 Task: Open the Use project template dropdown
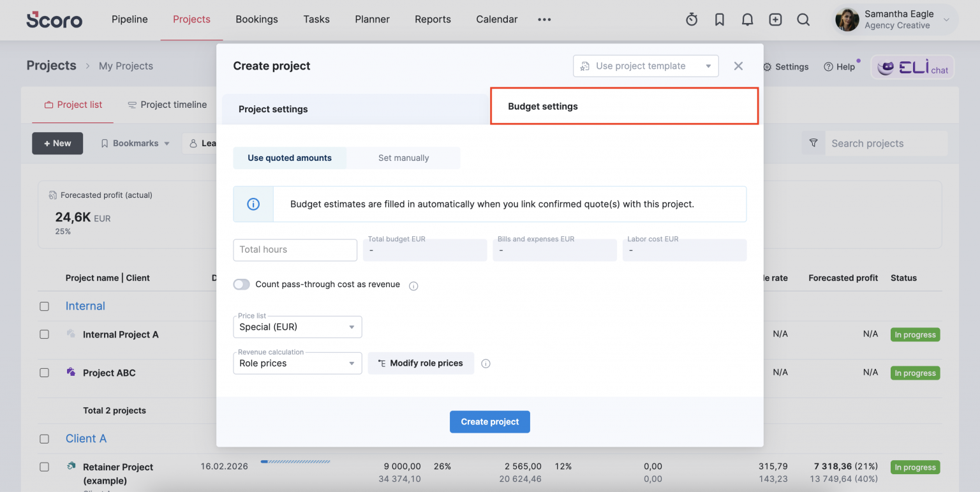645,66
